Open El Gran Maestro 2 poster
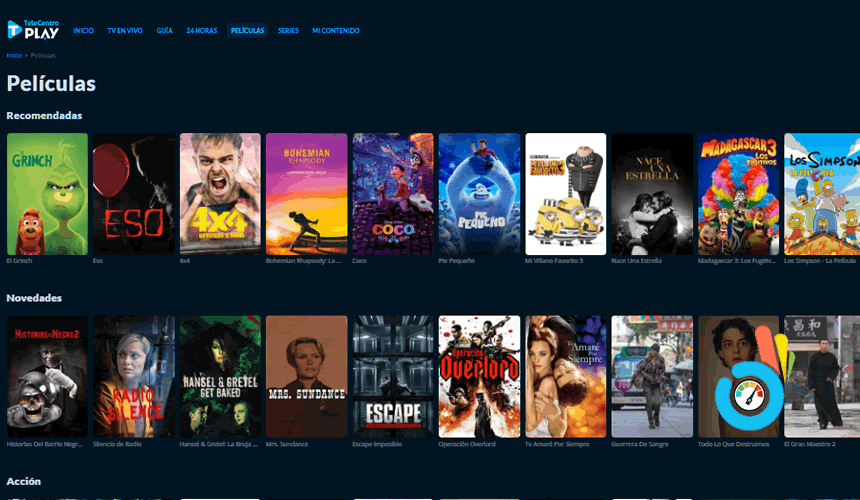 point(822,377)
